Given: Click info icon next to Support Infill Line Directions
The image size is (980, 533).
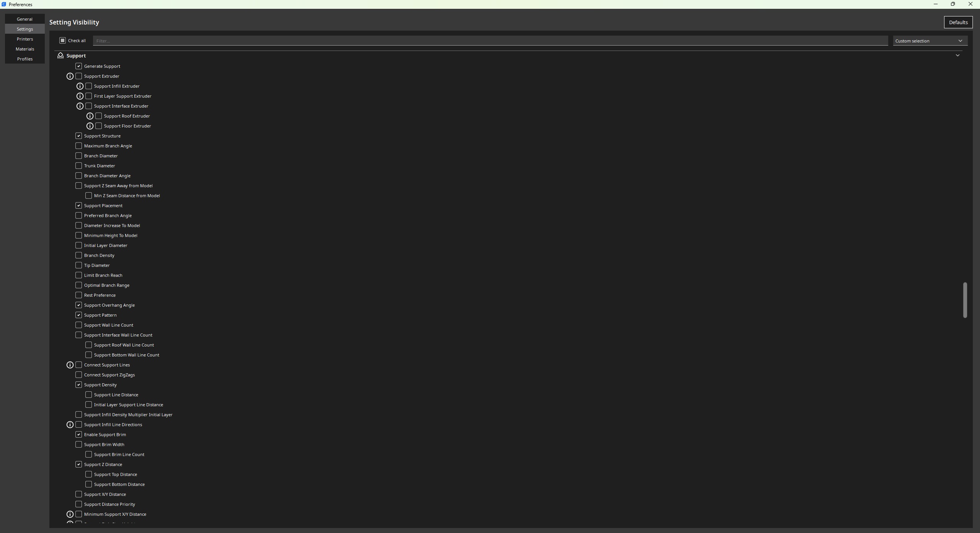Looking at the screenshot, I should pos(70,425).
